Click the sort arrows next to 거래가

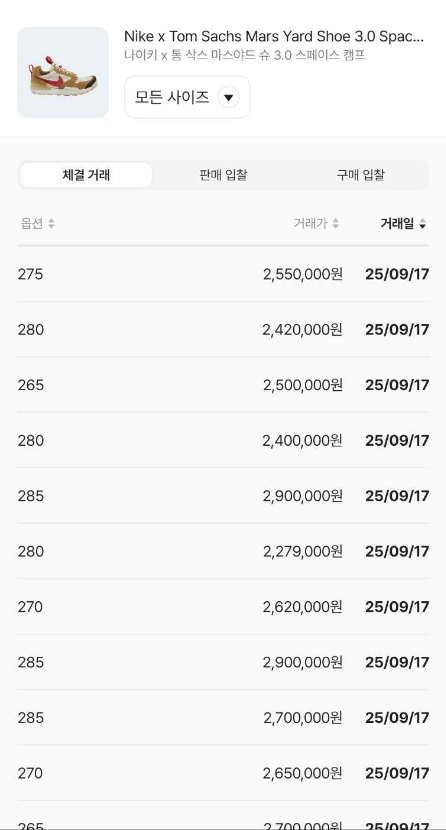[x=335, y=223]
